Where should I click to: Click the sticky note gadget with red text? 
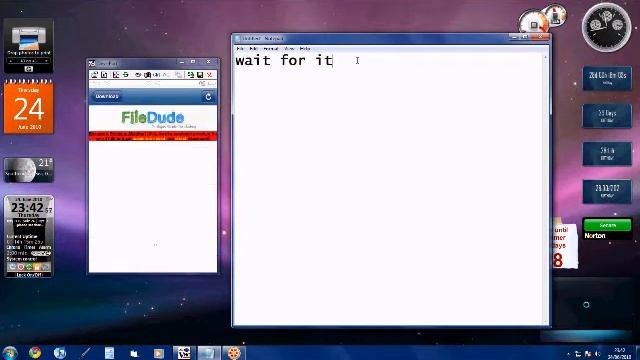click(x=565, y=245)
